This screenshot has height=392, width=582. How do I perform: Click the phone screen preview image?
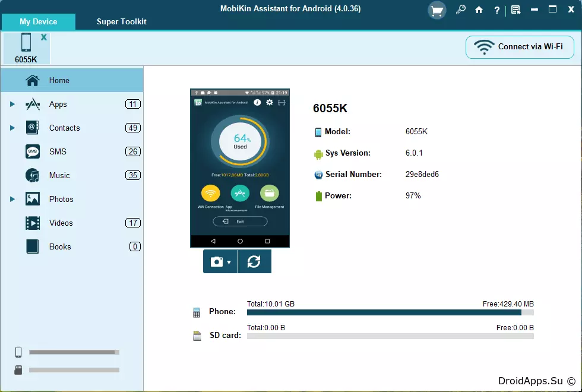click(x=240, y=167)
